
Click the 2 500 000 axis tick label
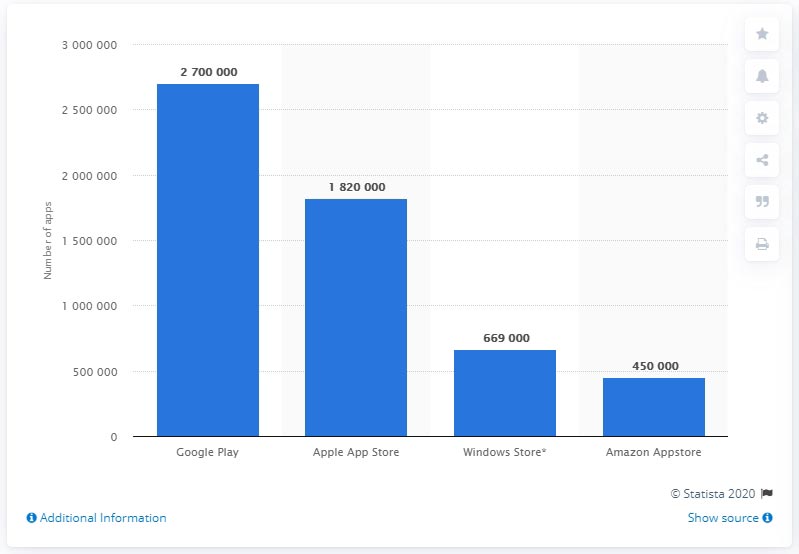(x=90, y=110)
